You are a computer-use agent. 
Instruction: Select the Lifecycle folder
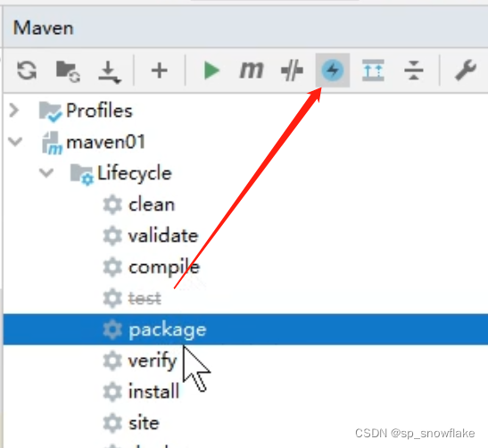[135, 173]
